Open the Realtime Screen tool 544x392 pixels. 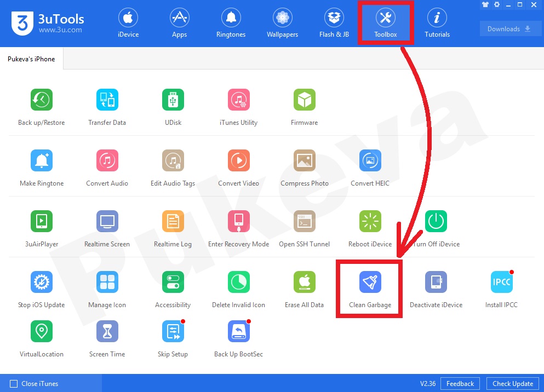(x=107, y=221)
